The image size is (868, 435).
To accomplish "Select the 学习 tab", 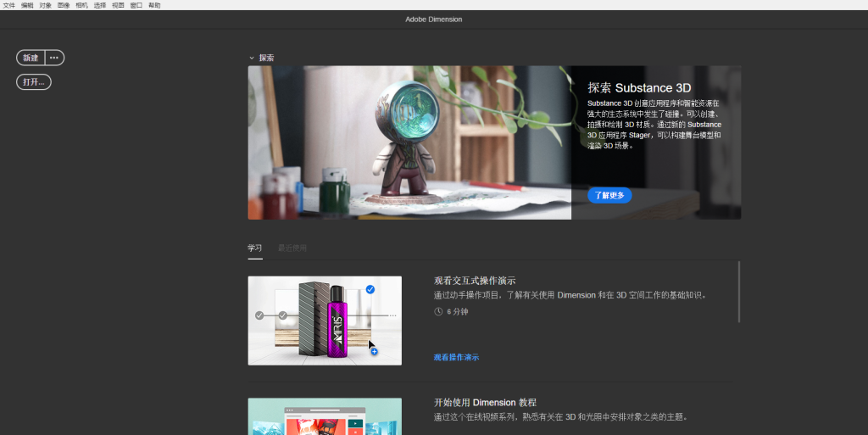I will (x=254, y=248).
